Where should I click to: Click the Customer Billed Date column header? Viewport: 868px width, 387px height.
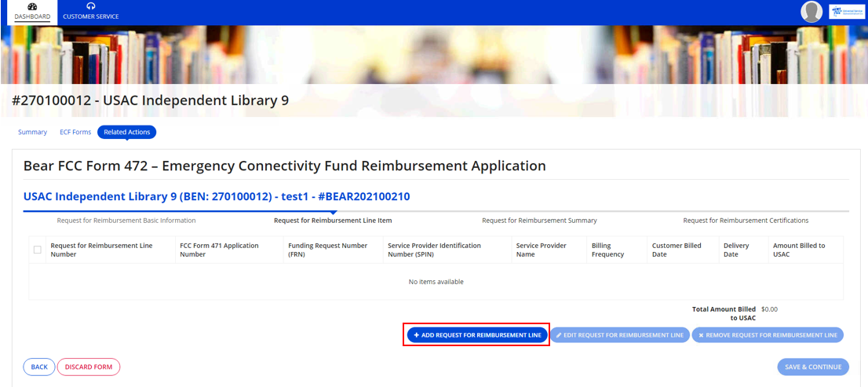coord(683,250)
